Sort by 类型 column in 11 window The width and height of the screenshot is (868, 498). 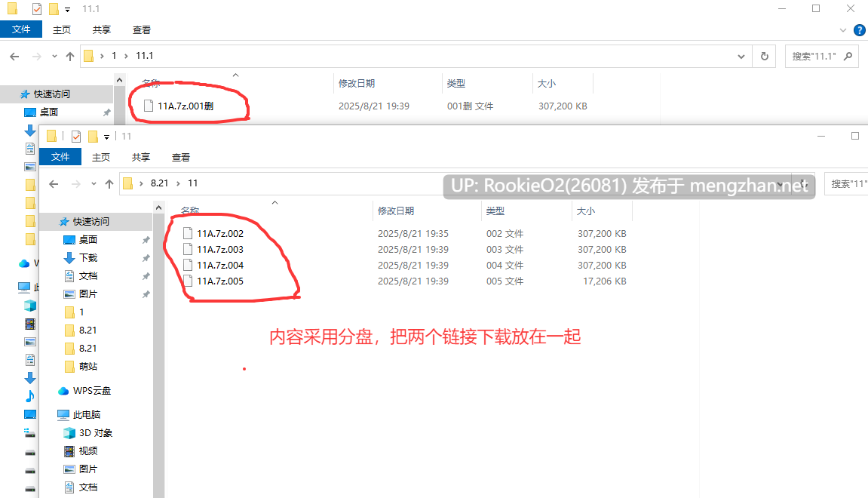click(x=495, y=211)
